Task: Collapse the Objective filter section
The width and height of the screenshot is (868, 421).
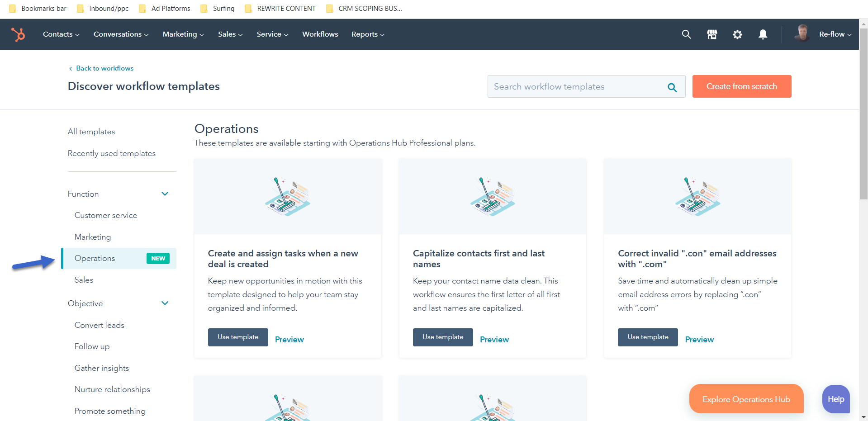Action: tap(165, 303)
